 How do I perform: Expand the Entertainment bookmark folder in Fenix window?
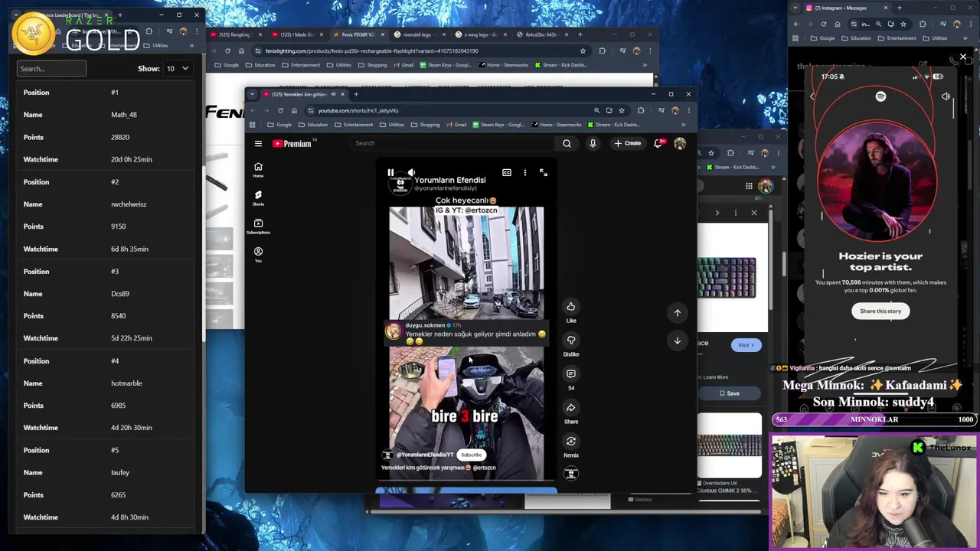[302, 65]
